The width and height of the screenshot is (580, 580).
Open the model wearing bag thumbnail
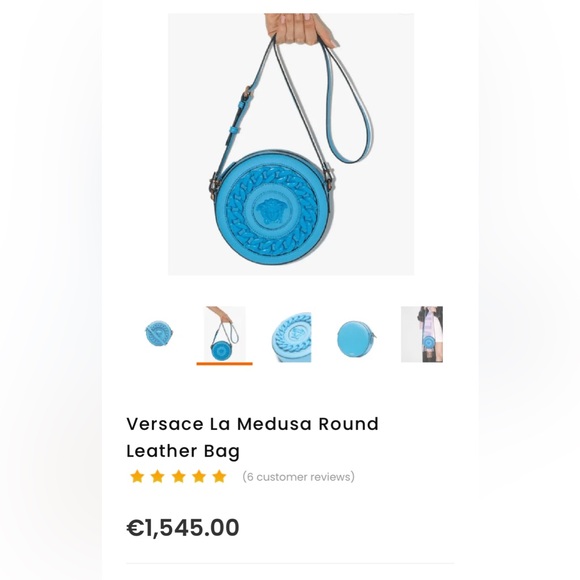click(x=422, y=334)
